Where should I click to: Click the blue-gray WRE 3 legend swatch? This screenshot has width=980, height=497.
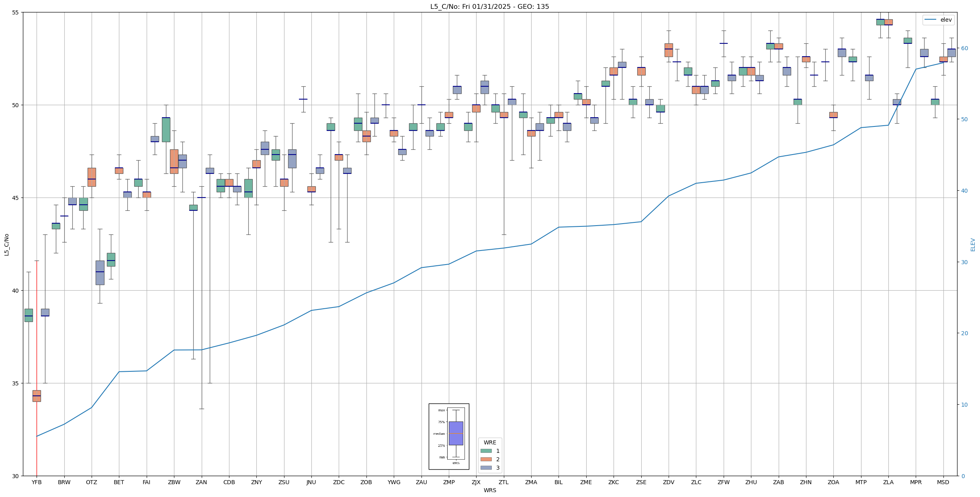(x=486, y=468)
